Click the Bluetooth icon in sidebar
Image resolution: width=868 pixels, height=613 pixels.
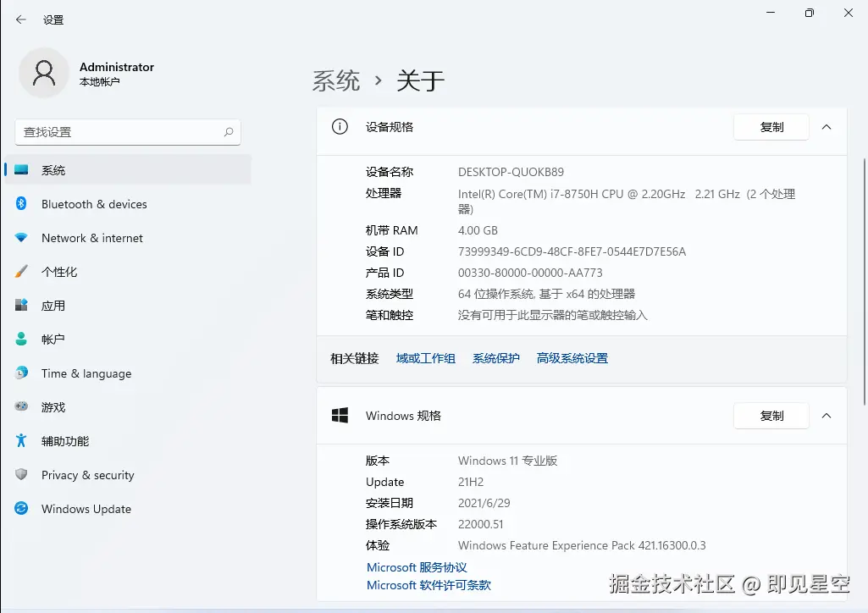[21, 203]
